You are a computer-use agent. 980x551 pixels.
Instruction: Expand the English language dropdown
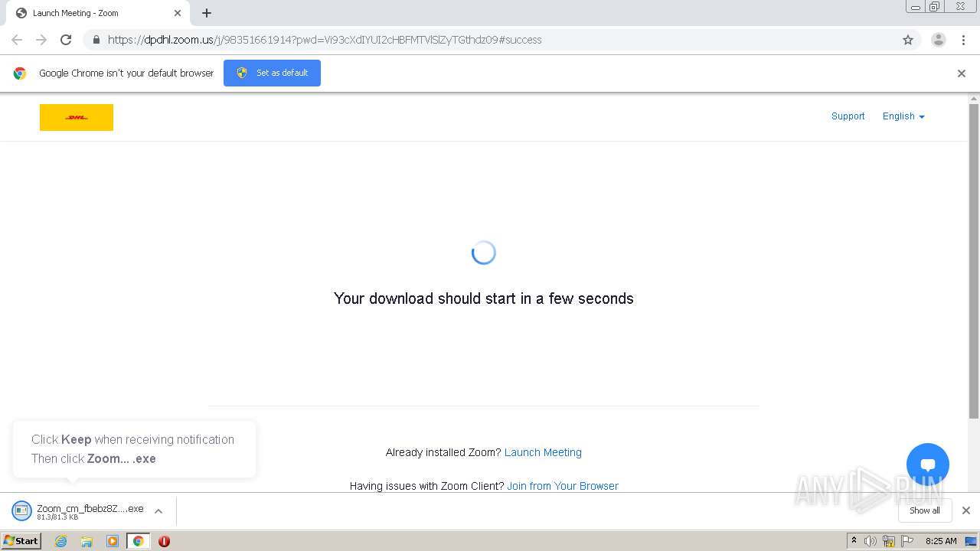tap(903, 116)
